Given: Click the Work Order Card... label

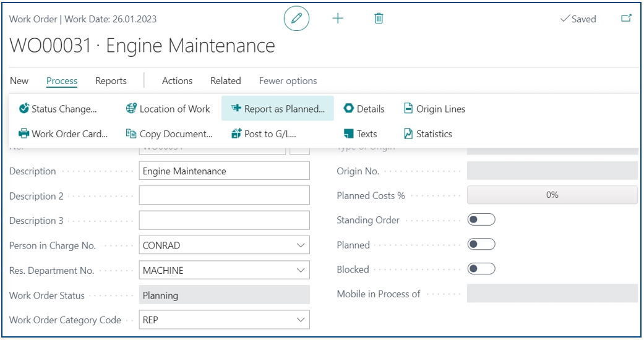Looking at the screenshot, I should click(69, 134).
